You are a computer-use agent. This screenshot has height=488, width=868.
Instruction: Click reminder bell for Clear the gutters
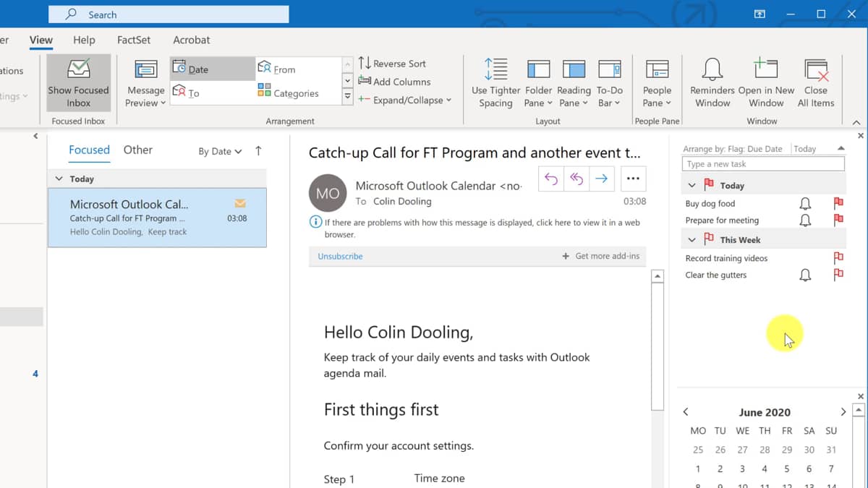point(805,275)
